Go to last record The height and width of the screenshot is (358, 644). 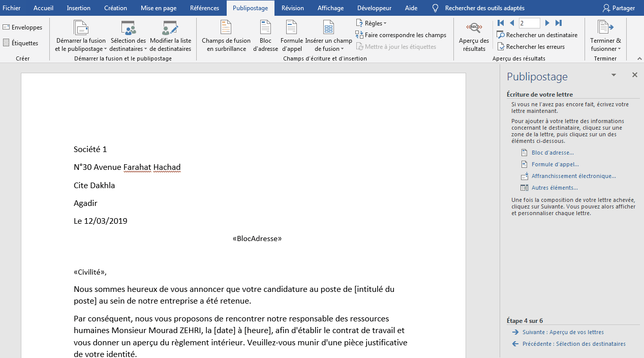[x=559, y=23]
